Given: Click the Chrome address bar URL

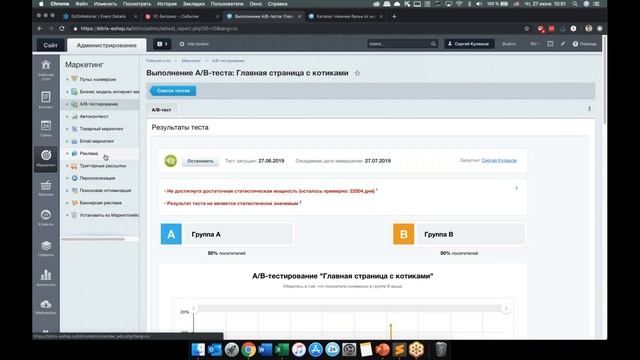Looking at the screenshot, I should (159, 29).
